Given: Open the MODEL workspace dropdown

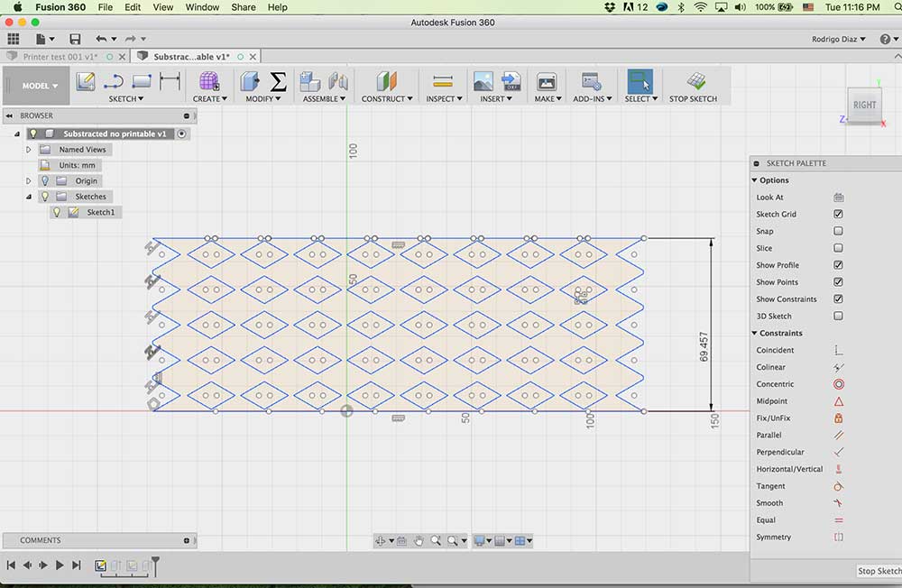Looking at the screenshot, I should coord(40,86).
